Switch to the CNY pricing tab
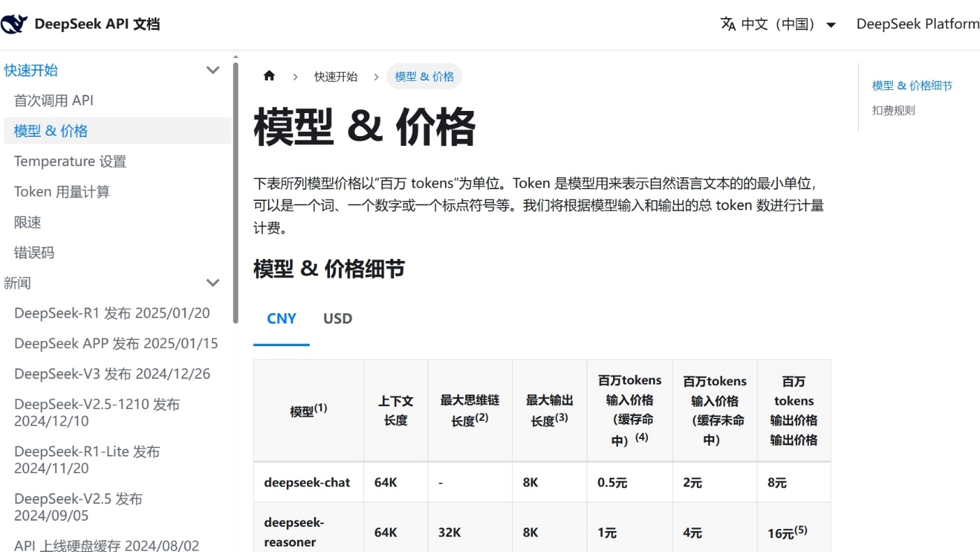Image resolution: width=980 pixels, height=552 pixels. click(x=282, y=318)
